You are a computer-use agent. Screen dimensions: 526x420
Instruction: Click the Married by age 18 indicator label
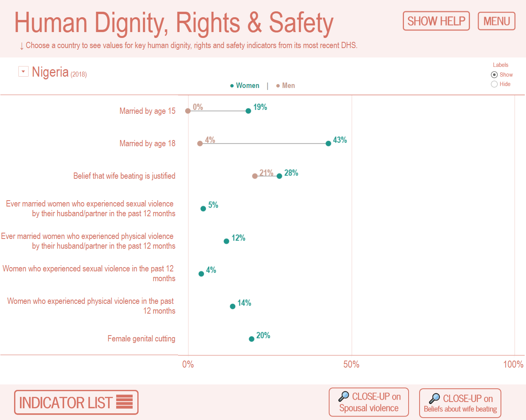click(x=147, y=143)
